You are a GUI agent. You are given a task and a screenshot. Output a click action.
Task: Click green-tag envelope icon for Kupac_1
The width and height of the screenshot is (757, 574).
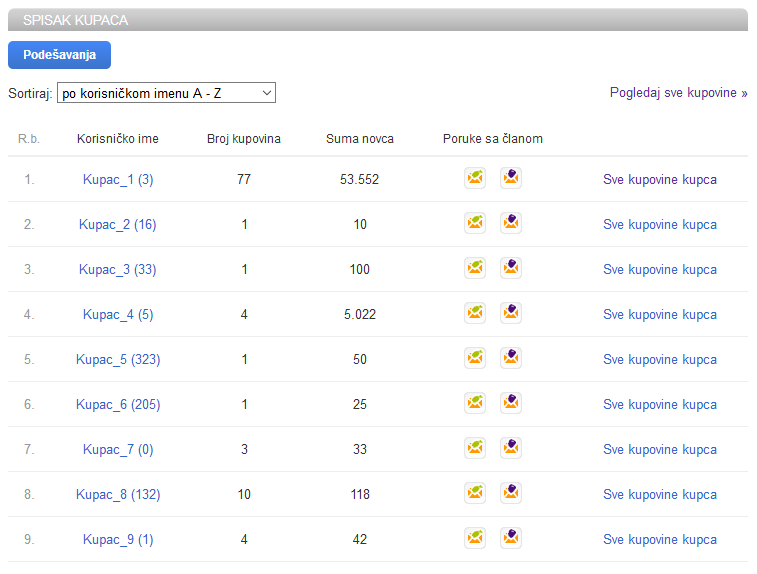475,178
